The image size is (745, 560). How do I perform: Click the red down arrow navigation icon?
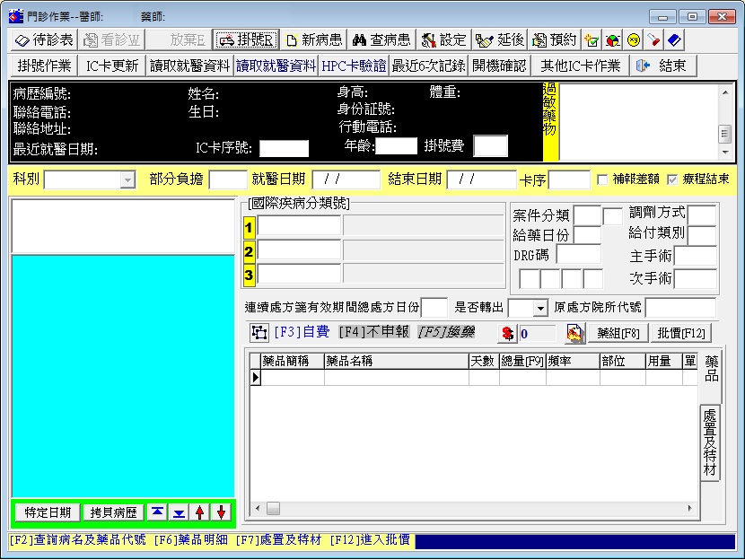tap(221, 512)
